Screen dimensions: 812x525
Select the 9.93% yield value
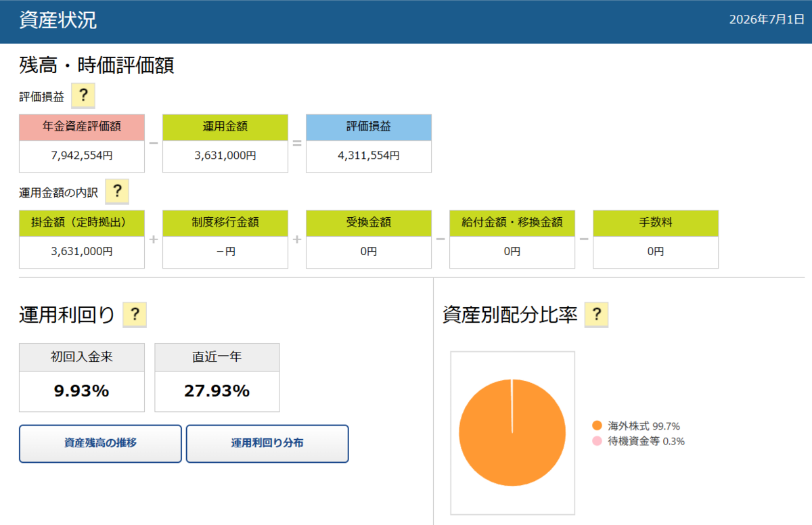click(82, 391)
